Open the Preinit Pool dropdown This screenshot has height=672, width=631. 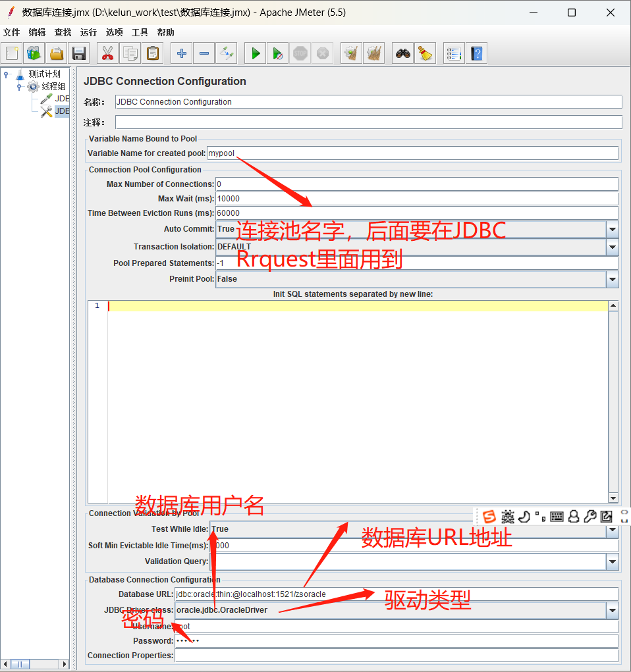[x=613, y=280]
